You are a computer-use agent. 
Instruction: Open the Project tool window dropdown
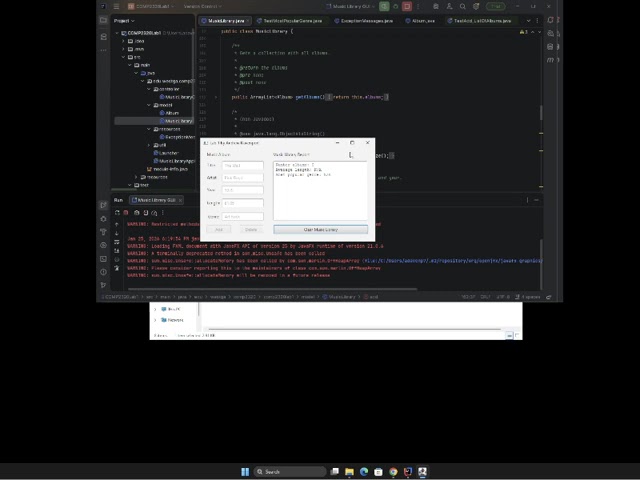[x=124, y=20]
